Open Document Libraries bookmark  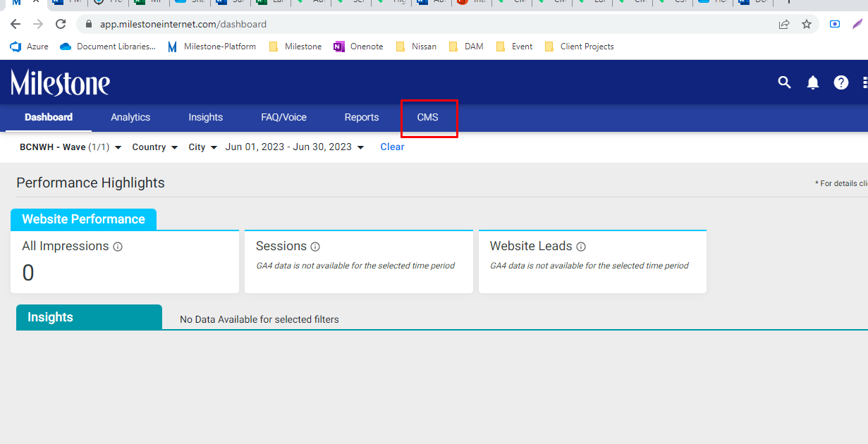(x=108, y=47)
